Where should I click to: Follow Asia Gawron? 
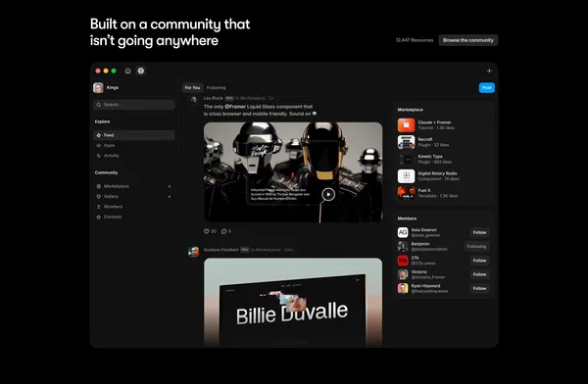(479, 232)
